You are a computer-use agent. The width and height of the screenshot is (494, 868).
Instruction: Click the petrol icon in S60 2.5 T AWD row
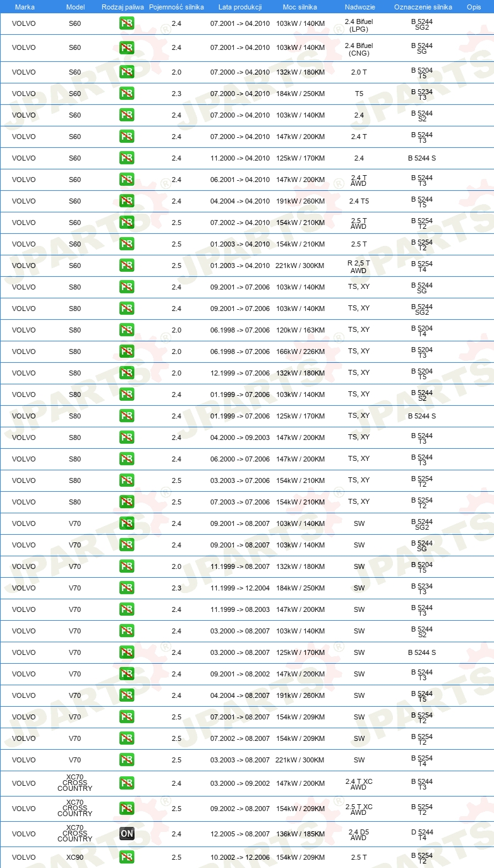tap(127, 223)
